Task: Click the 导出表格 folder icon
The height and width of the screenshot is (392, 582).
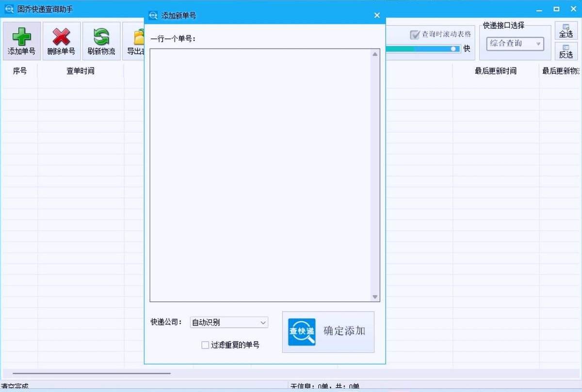Action: click(138, 37)
